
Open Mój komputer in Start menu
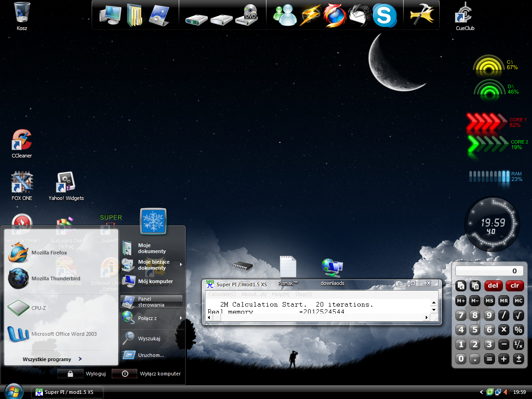coord(151,281)
